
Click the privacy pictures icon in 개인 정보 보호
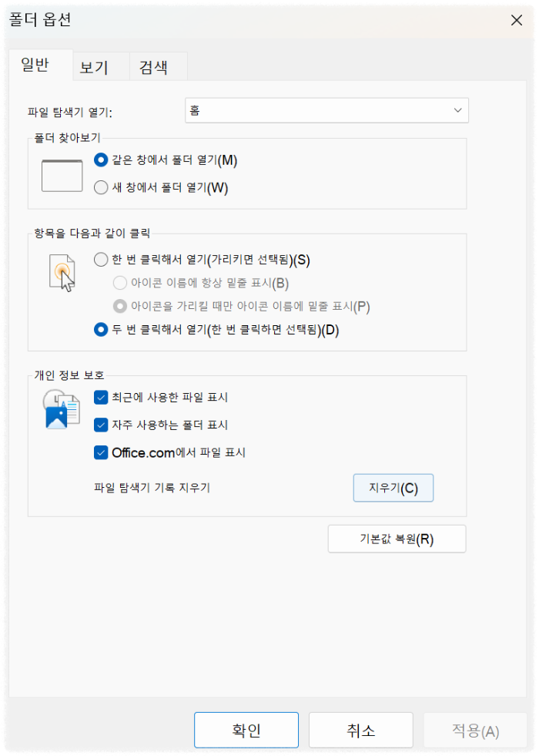pos(61,409)
